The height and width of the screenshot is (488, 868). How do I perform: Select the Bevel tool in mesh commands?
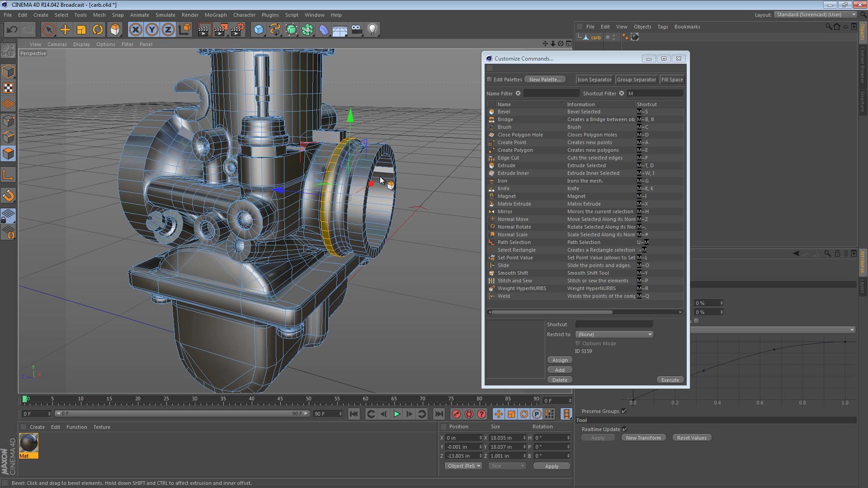(503, 112)
